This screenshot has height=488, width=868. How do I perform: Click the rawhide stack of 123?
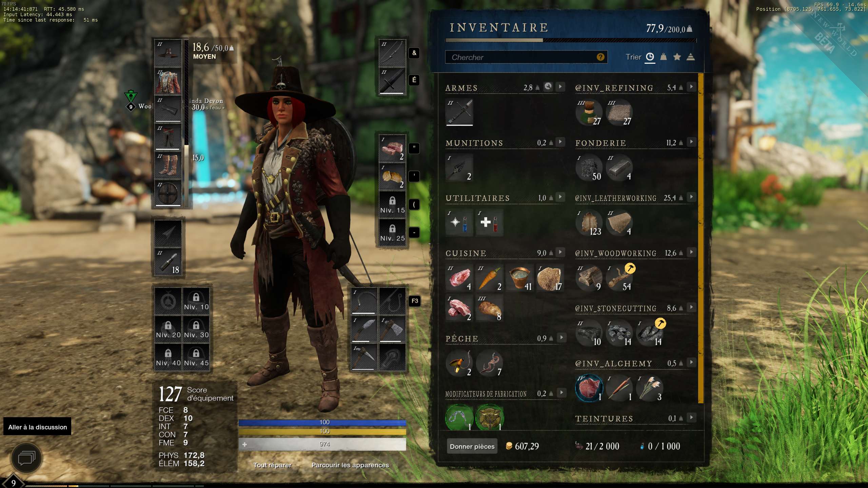click(589, 223)
